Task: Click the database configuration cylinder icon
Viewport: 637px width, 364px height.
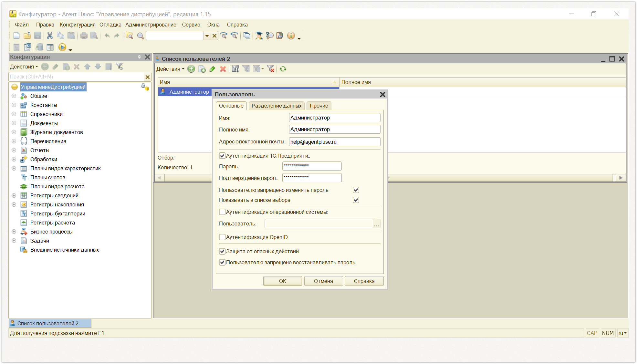Action: pos(39,47)
